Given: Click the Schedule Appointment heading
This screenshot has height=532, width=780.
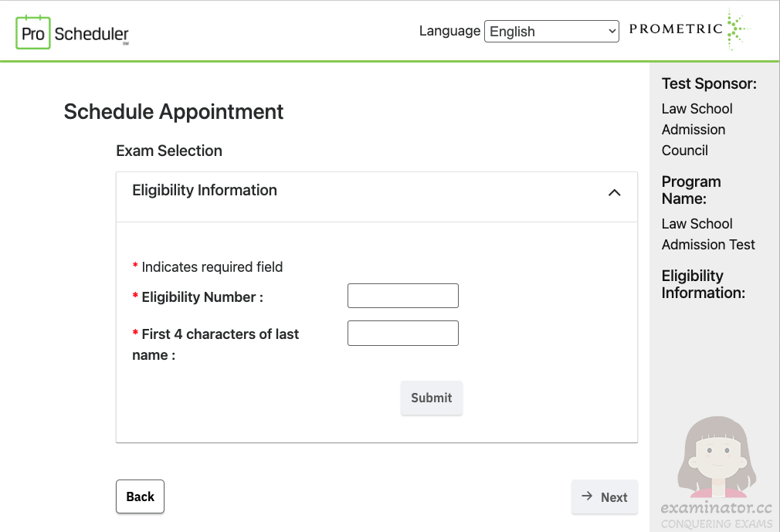Looking at the screenshot, I should (x=174, y=111).
